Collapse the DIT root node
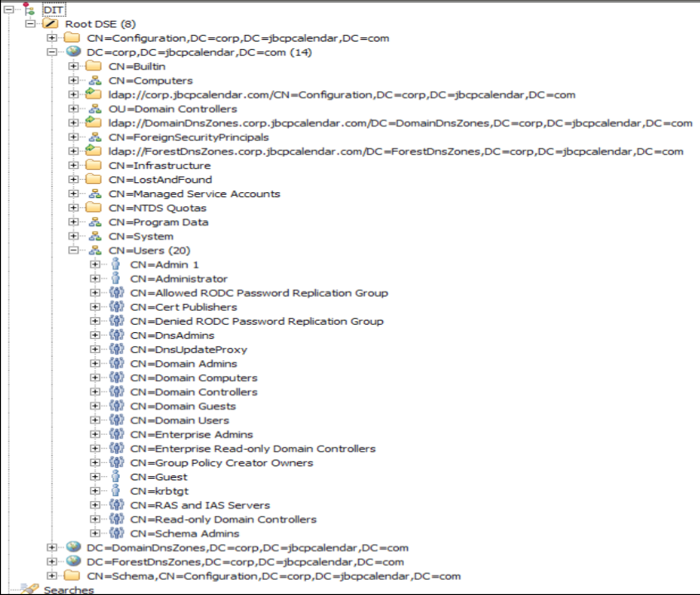This screenshot has height=595, width=700. 8,9
